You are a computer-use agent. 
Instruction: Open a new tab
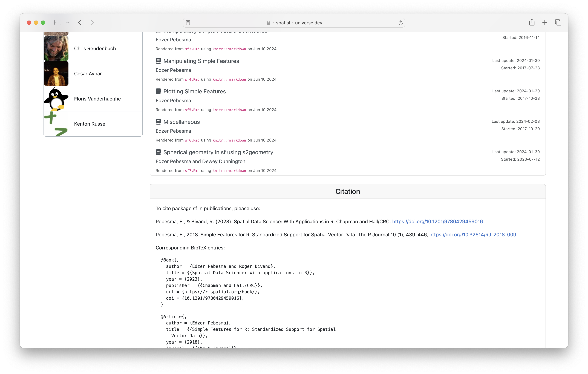(544, 22)
